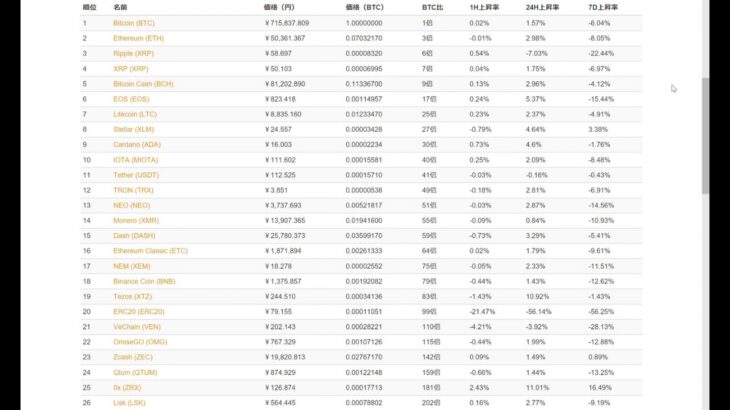Open the Tether (USDT) link

pos(136,175)
